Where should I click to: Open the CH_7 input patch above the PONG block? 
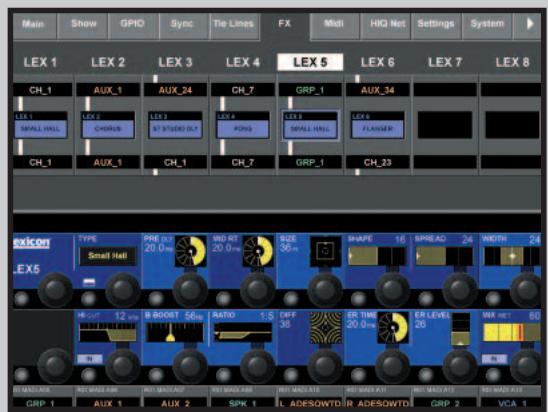(243, 90)
